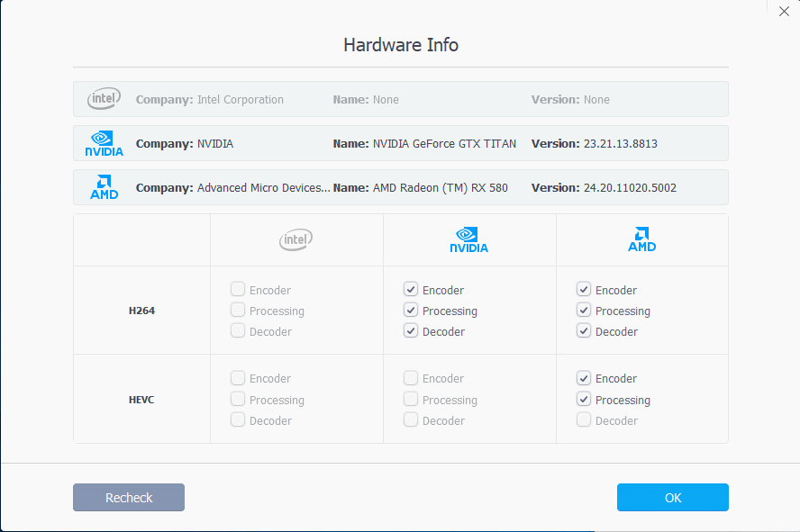Click Company: Intel Corporation text
Screen dimensions: 800x532
[210, 99]
